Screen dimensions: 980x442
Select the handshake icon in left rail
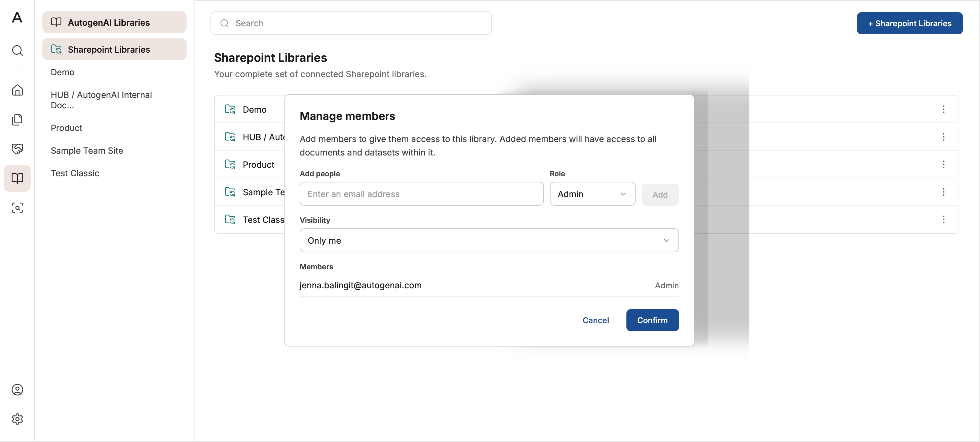(17, 148)
